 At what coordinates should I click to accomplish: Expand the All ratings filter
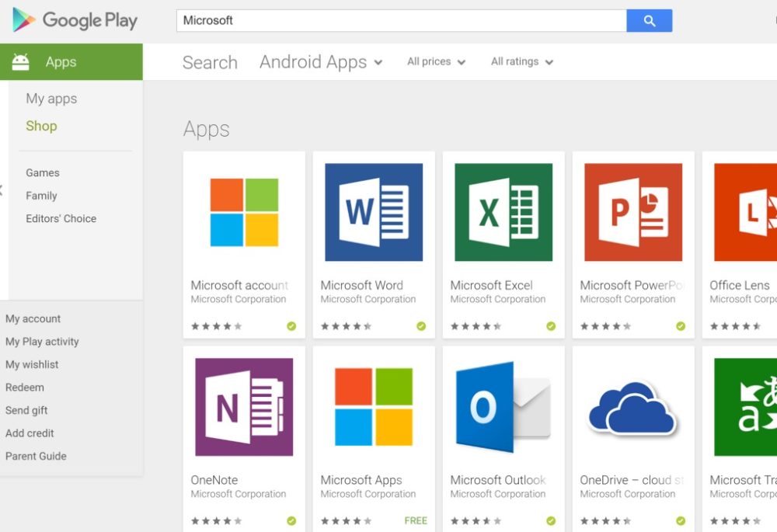(522, 61)
